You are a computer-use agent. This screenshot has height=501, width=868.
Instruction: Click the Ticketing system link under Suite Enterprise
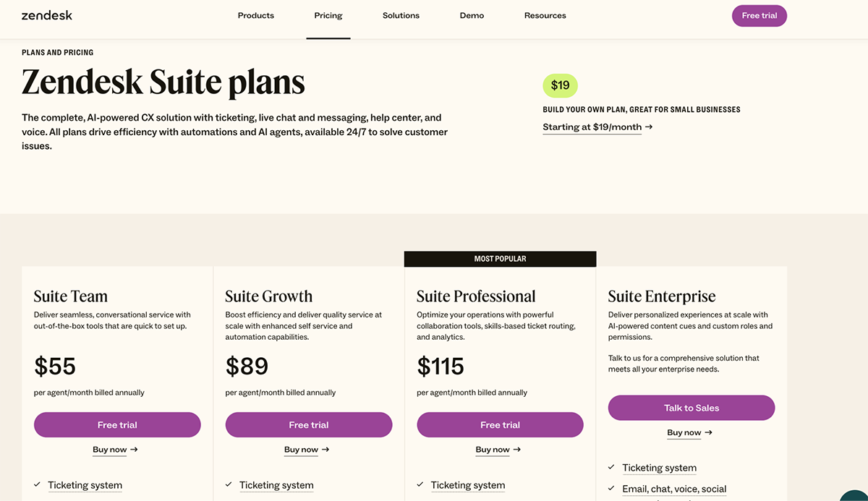click(659, 468)
